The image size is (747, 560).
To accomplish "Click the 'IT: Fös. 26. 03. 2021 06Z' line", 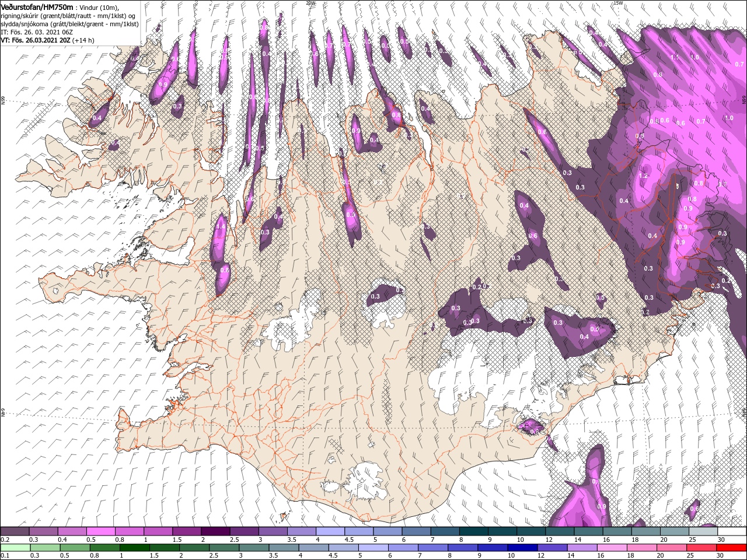I will tap(36, 32).
